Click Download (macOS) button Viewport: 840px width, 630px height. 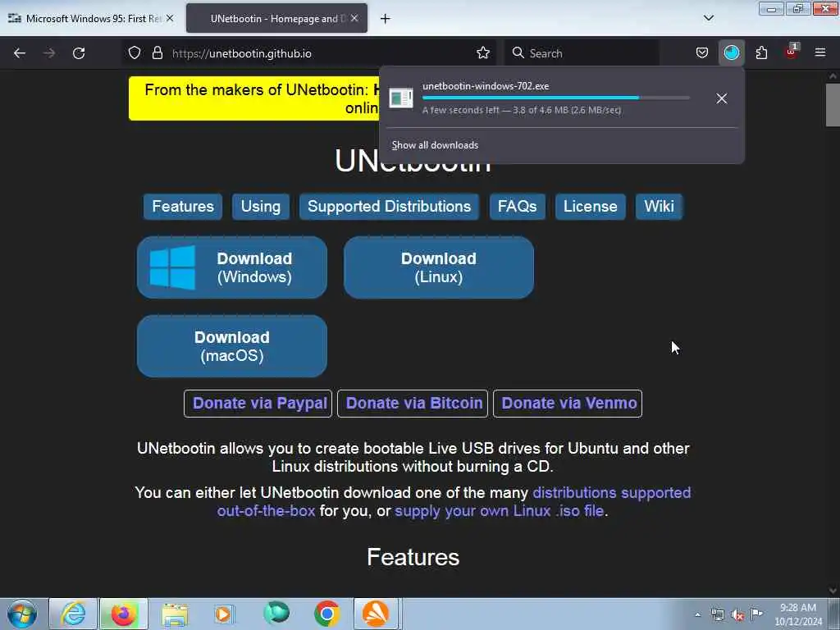point(232,346)
